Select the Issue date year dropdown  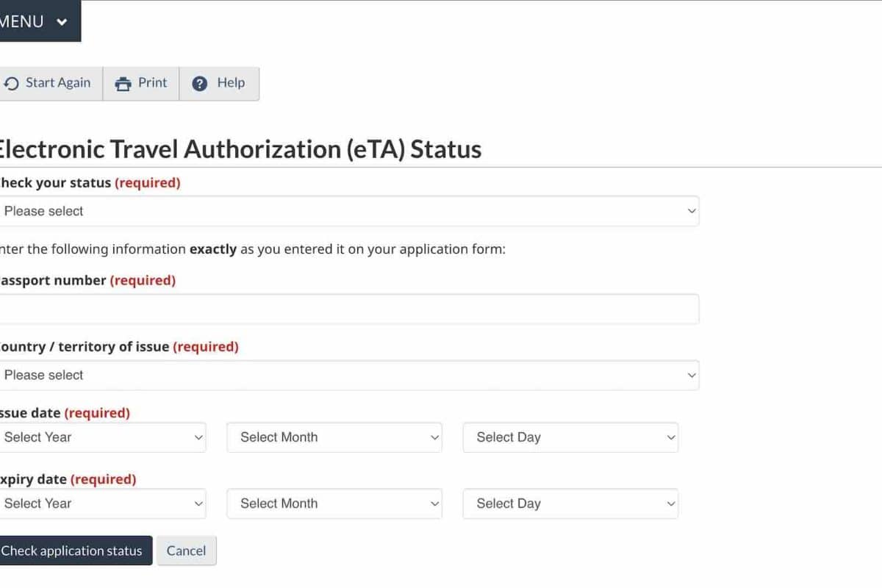click(x=102, y=437)
